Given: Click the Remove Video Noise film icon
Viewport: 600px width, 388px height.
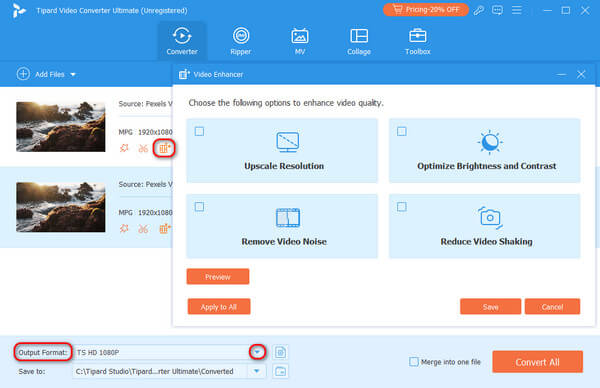Looking at the screenshot, I should [288, 217].
